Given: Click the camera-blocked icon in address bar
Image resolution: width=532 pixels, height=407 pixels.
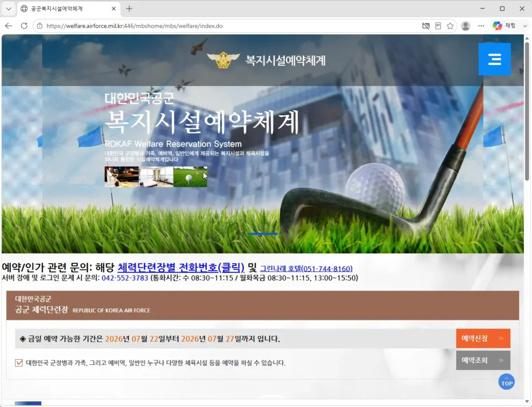Looking at the screenshot, I should [x=426, y=26].
